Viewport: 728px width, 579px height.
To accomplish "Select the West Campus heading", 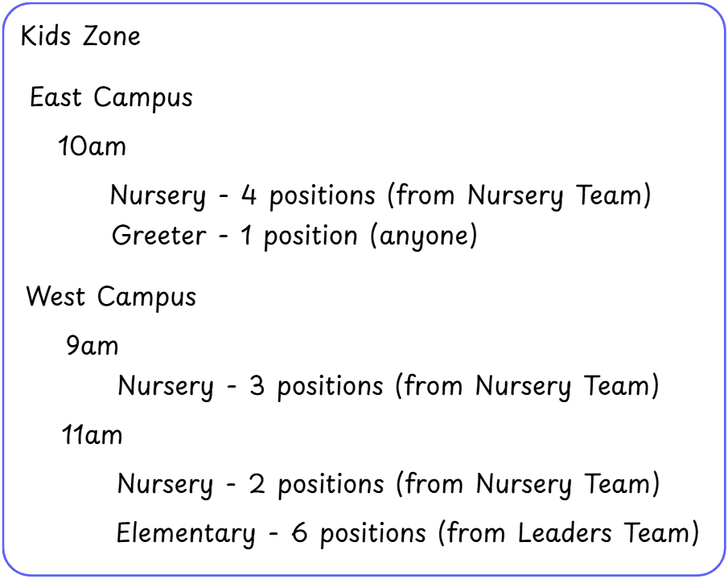I will [x=111, y=297].
